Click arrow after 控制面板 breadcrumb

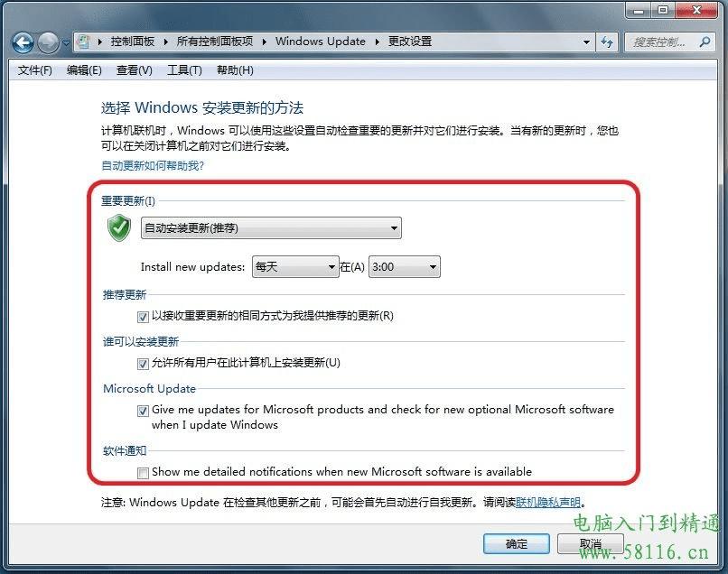point(166,42)
